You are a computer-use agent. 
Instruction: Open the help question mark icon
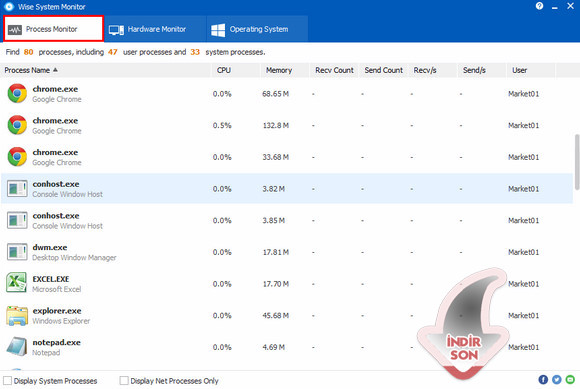[x=539, y=6]
